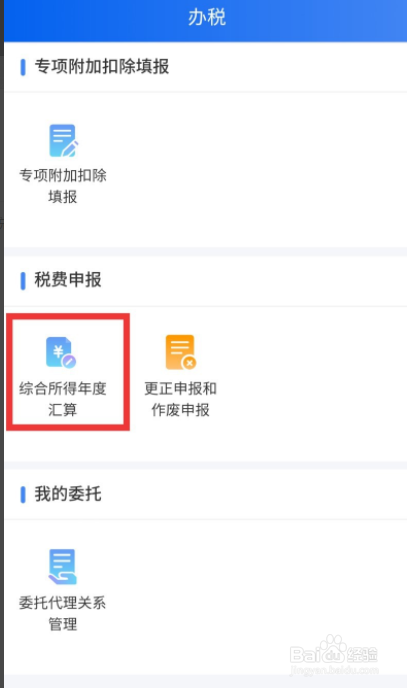Open the jingyan.baidu.com watermark link
The image size is (407, 688).
(334, 670)
